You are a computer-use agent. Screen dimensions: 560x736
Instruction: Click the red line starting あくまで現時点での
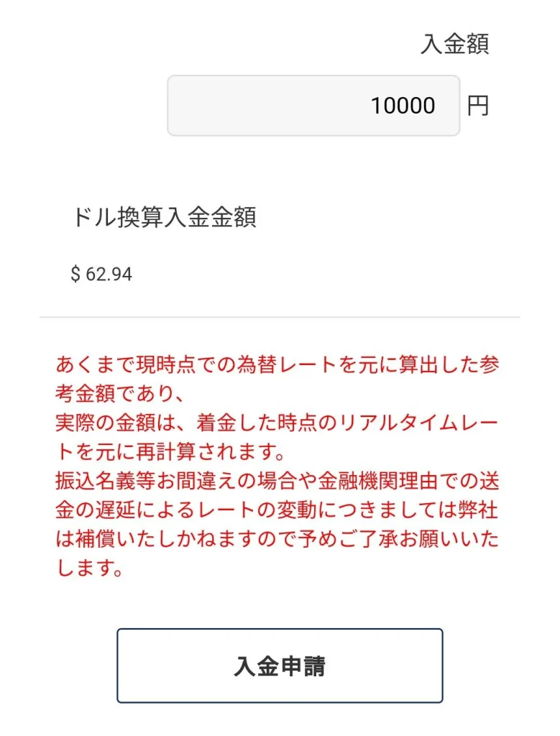click(x=277, y=364)
